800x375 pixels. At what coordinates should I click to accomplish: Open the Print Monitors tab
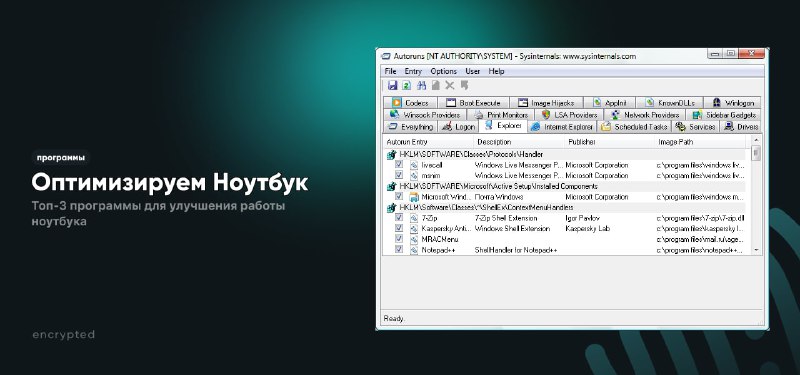pos(501,115)
